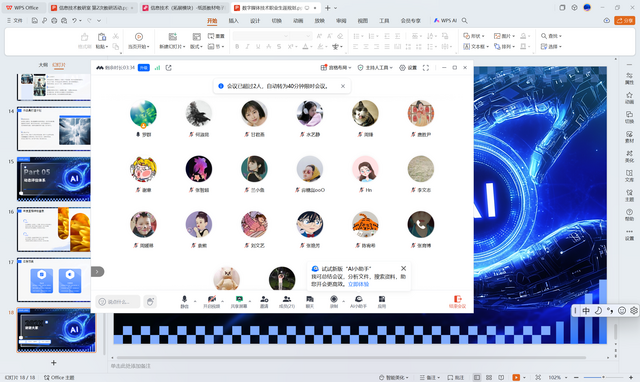This screenshot has width=640, height=382.
Task: Select slide 16 thumbnail
Action: (53, 229)
